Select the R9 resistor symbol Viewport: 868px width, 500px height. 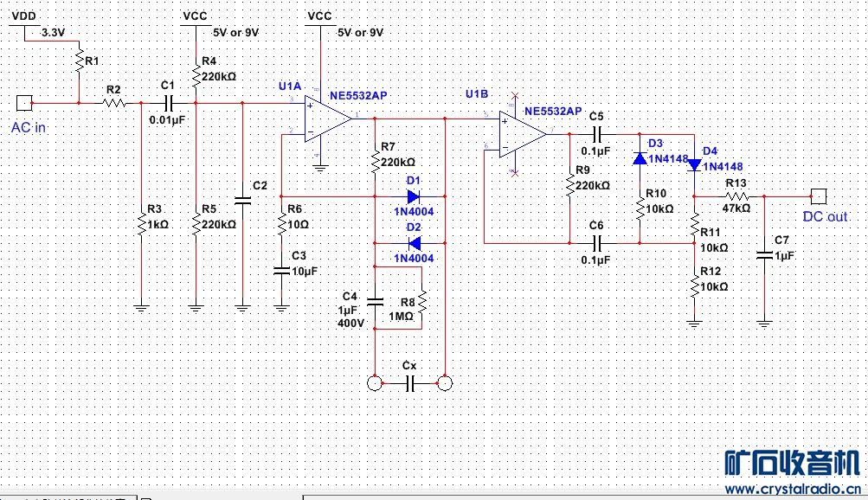click(569, 185)
